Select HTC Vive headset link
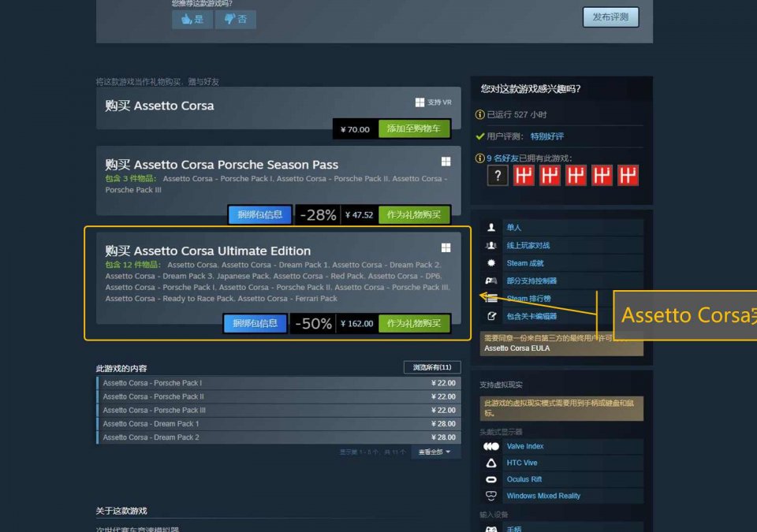The height and width of the screenshot is (532, 757). tap(522, 463)
